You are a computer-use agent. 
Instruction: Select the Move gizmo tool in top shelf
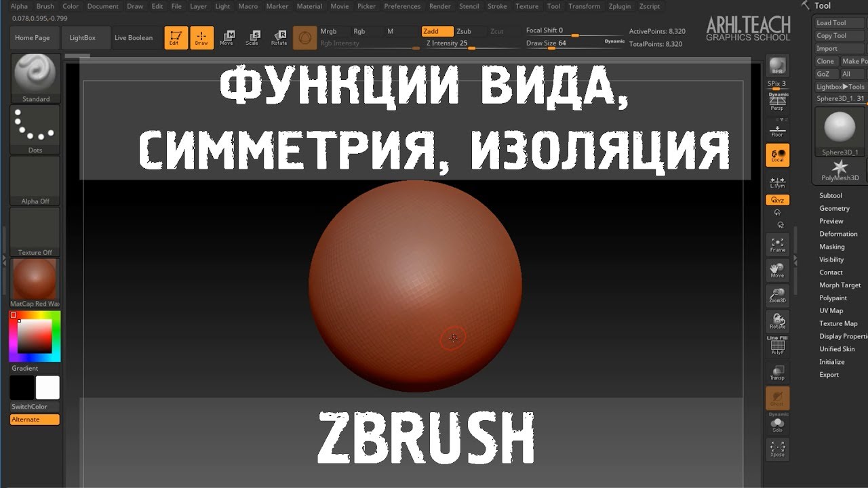click(x=227, y=37)
